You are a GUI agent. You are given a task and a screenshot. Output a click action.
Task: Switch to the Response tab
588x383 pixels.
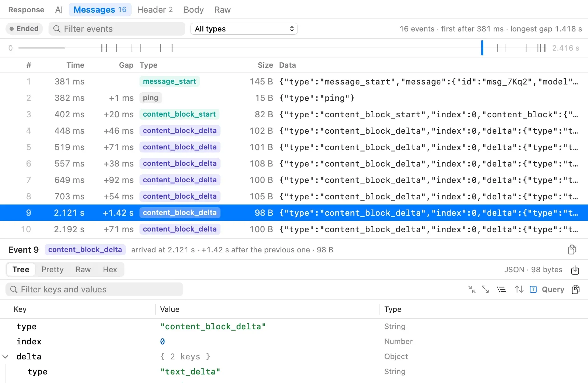point(26,10)
